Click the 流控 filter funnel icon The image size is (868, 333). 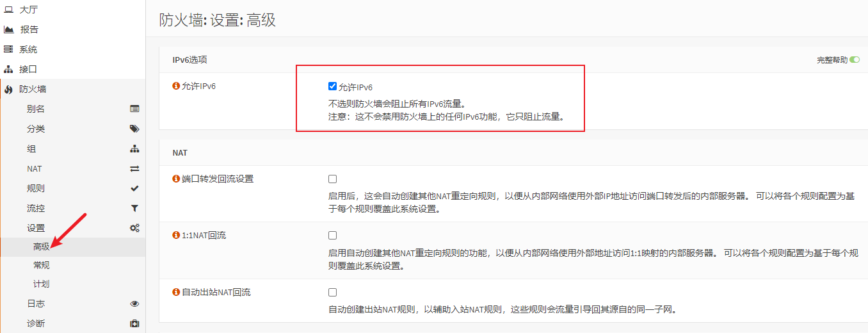coord(134,209)
